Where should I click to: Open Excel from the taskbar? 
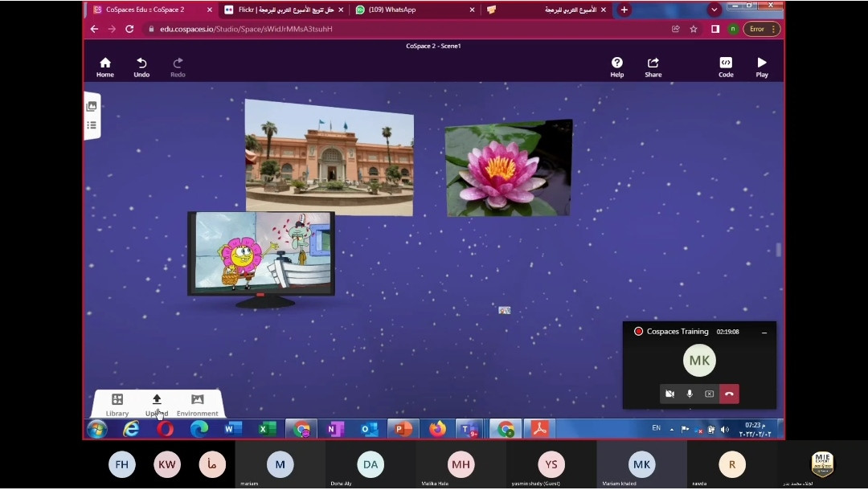268,429
